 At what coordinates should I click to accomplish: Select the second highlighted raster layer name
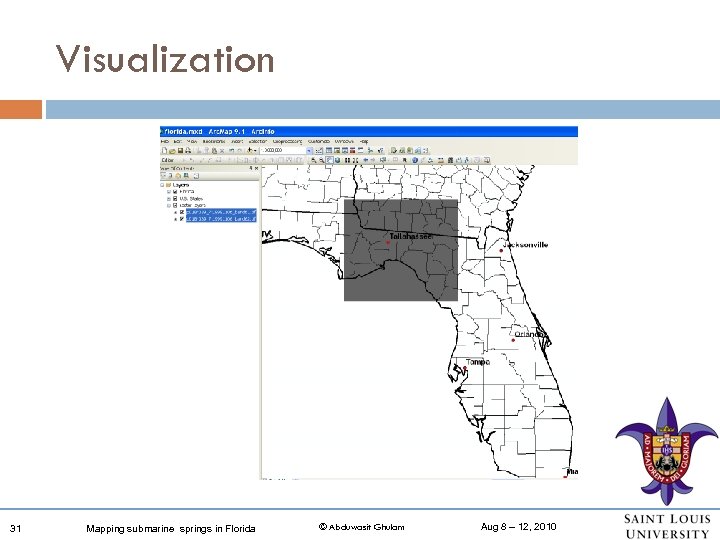pyautogui.click(x=221, y=219)
